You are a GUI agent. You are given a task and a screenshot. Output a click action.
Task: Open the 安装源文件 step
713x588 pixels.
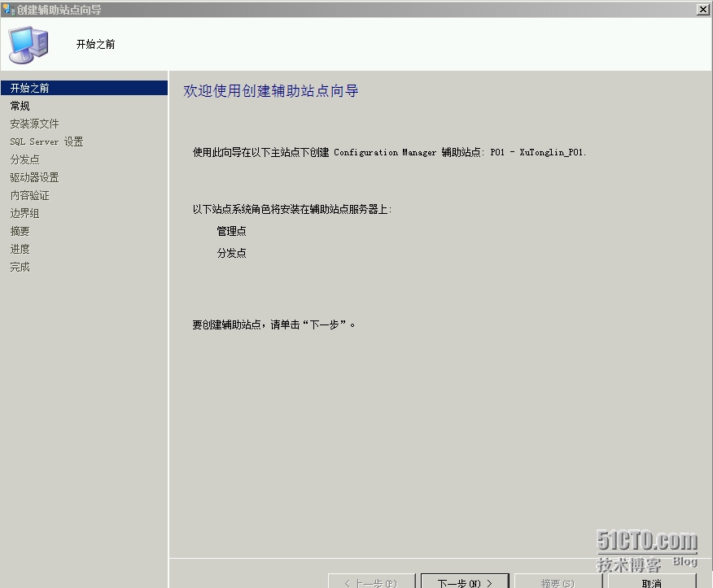pos(34,124)
